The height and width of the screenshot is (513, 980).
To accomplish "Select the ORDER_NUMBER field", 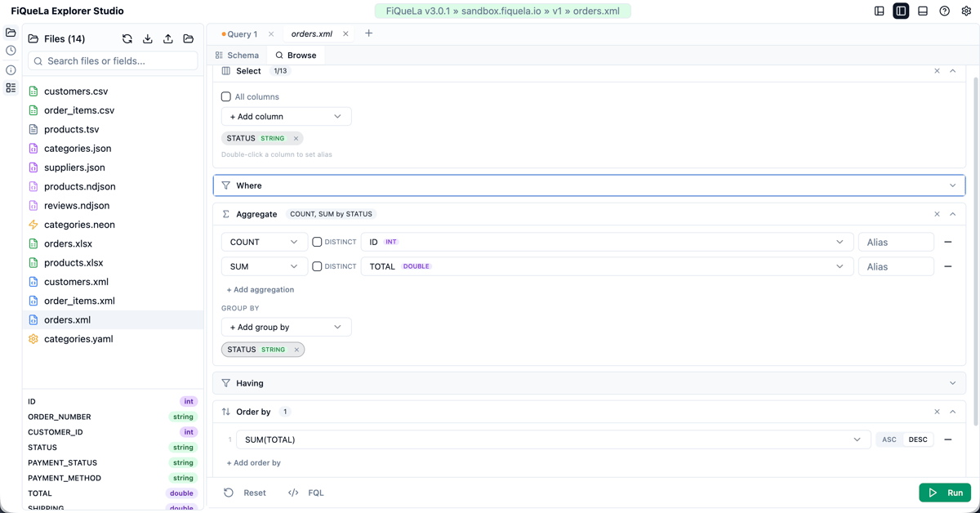I will pos(113,417).
